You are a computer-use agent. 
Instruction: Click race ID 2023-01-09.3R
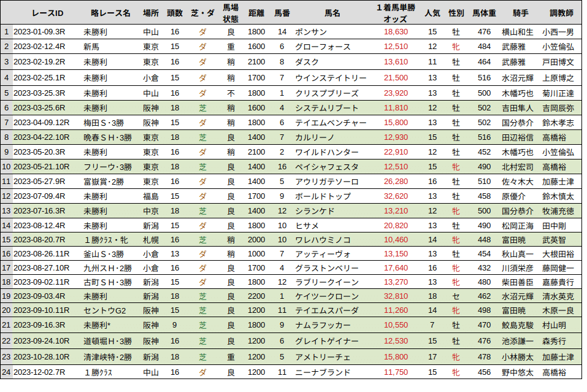tap(39, 32)
